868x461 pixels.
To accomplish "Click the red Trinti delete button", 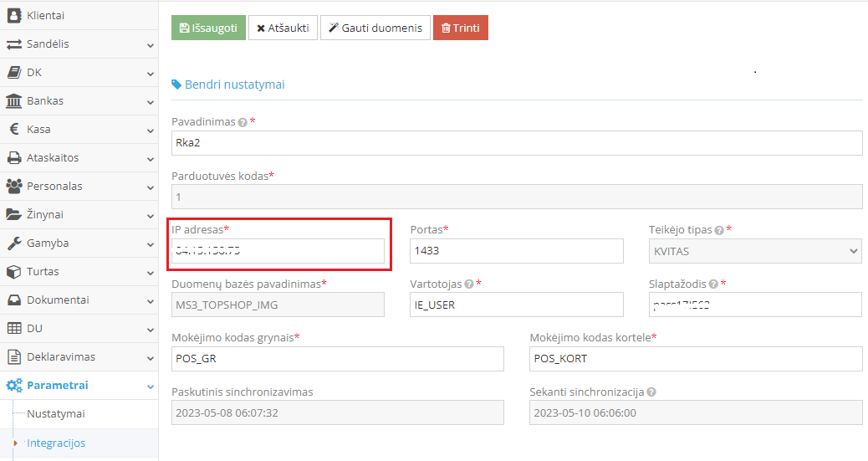I will [x=461, y=28].
